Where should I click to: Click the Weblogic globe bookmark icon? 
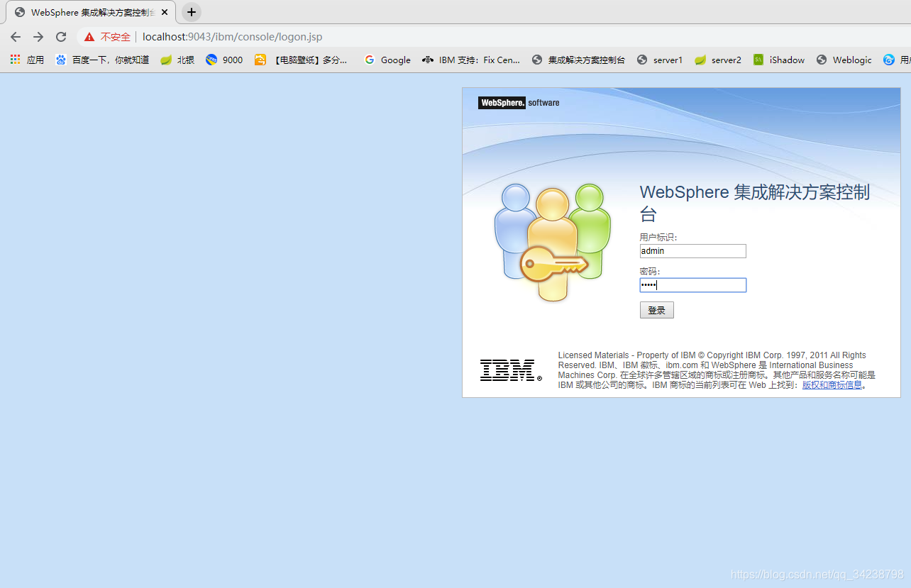pos(822,60)
